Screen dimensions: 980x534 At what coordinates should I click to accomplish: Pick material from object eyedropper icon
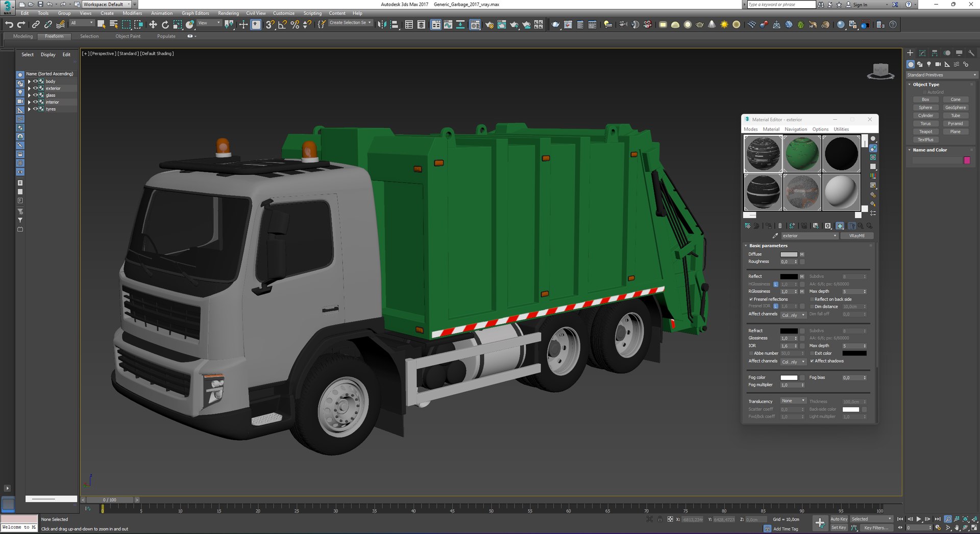click(775, 236)
